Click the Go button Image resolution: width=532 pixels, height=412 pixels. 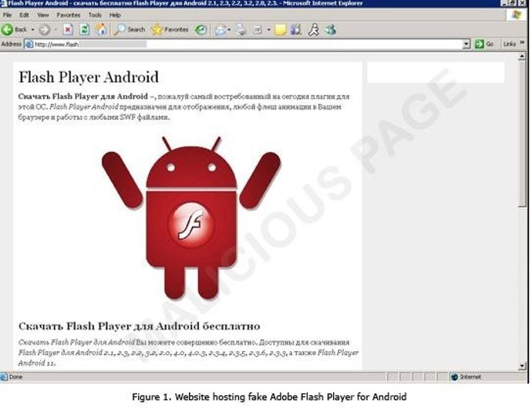[484, 44]
